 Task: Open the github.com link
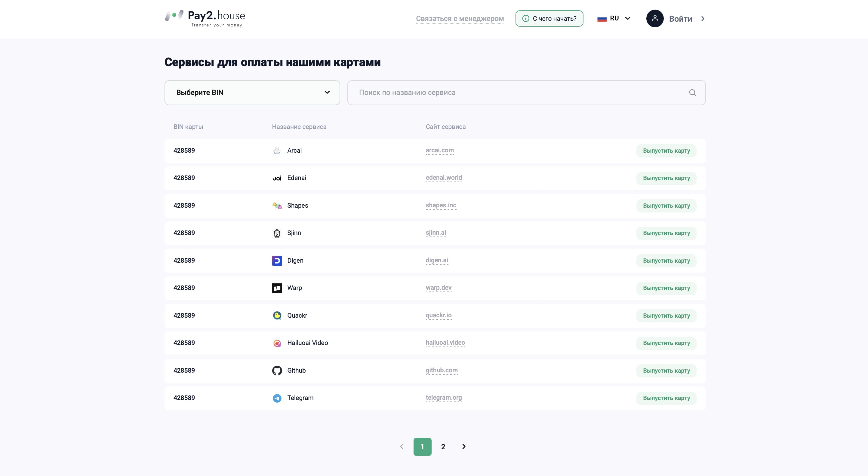click(x=442, y=370)
